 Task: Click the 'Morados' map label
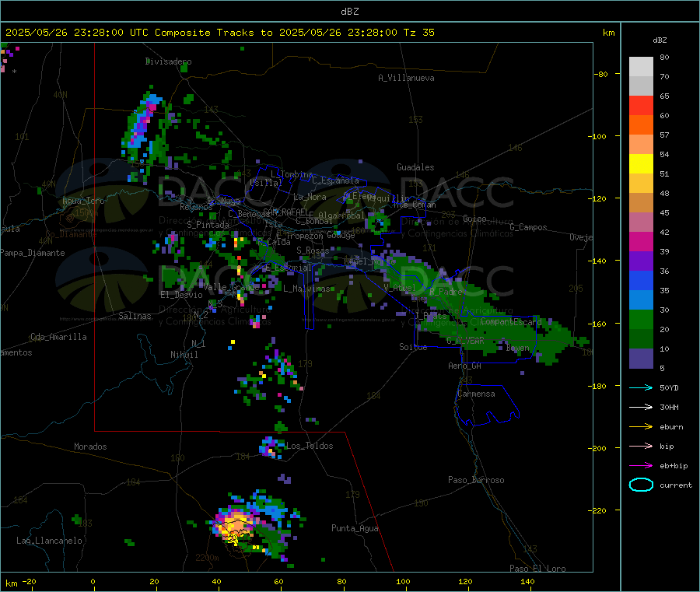(90, 447)
